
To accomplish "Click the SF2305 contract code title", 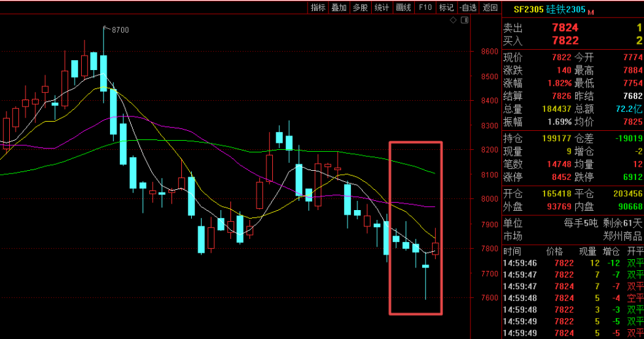I will point(529,10).
